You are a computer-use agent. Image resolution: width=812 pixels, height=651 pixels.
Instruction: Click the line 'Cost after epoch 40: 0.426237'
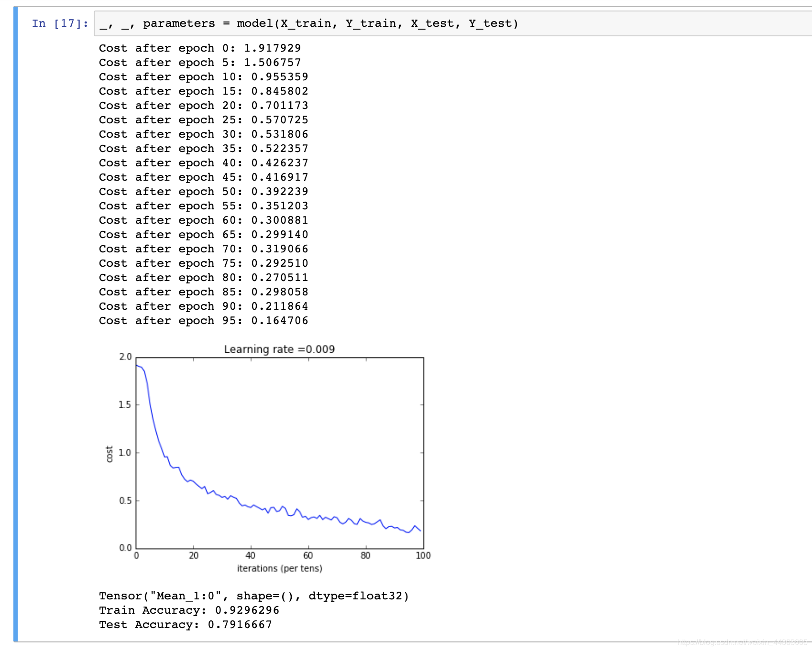[x=204, y=163]
